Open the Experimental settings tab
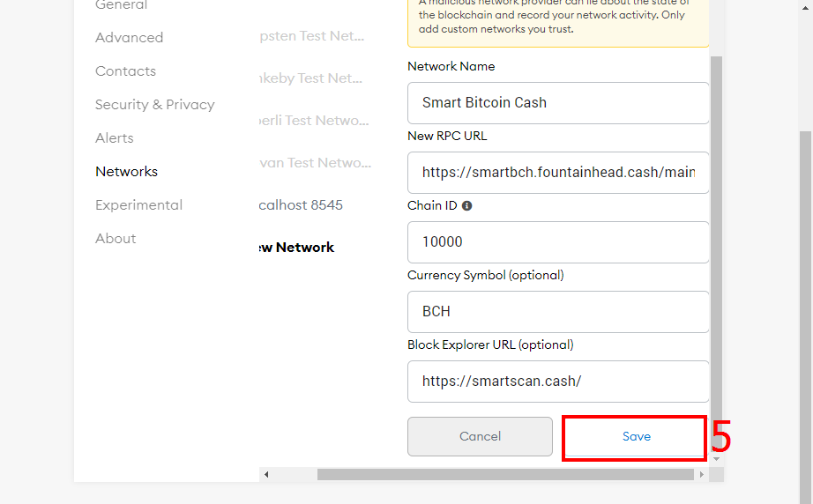813x504 pixels. point(139,205)
